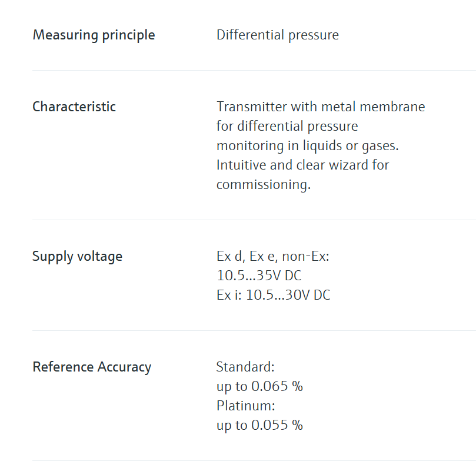The image size is (476, 461).
Task: Click 'monitoring in liquids or gases' text
Action: pos(307,146)
